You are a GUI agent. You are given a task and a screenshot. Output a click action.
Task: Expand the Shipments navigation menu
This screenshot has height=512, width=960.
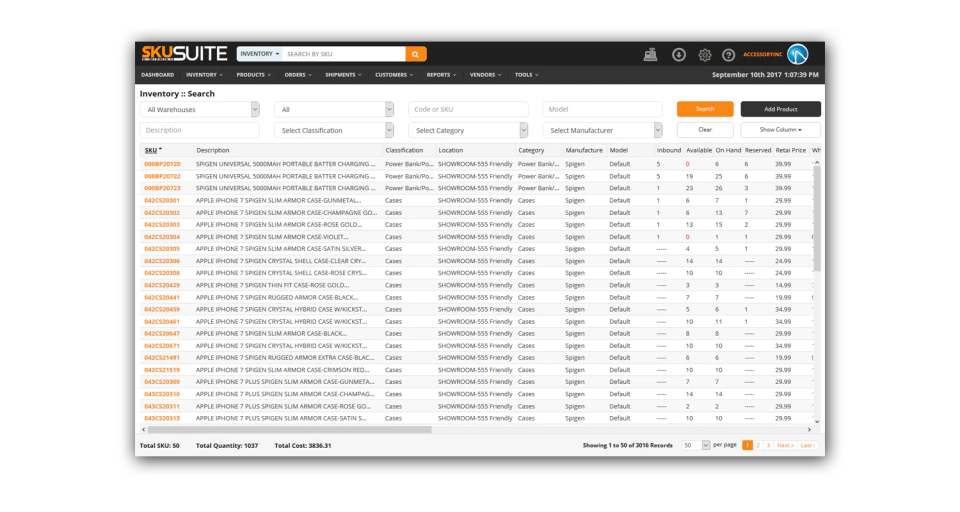click(343, 75)
